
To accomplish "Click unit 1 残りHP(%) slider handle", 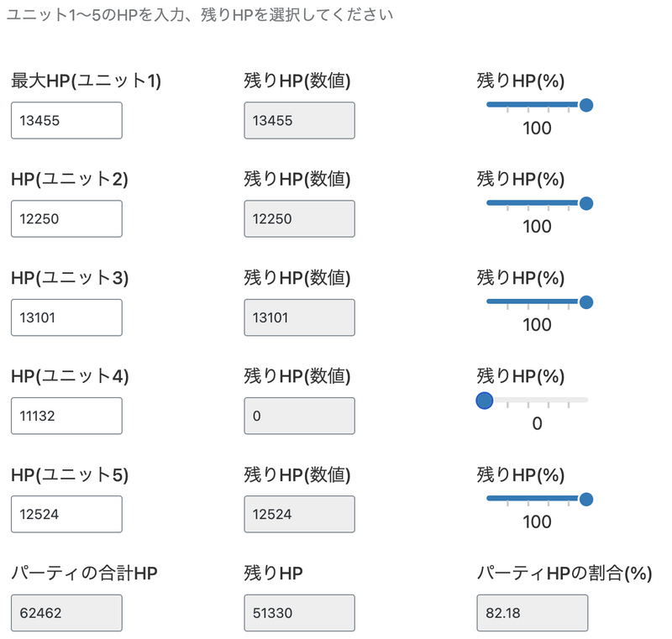I will (x=586, y=105).
